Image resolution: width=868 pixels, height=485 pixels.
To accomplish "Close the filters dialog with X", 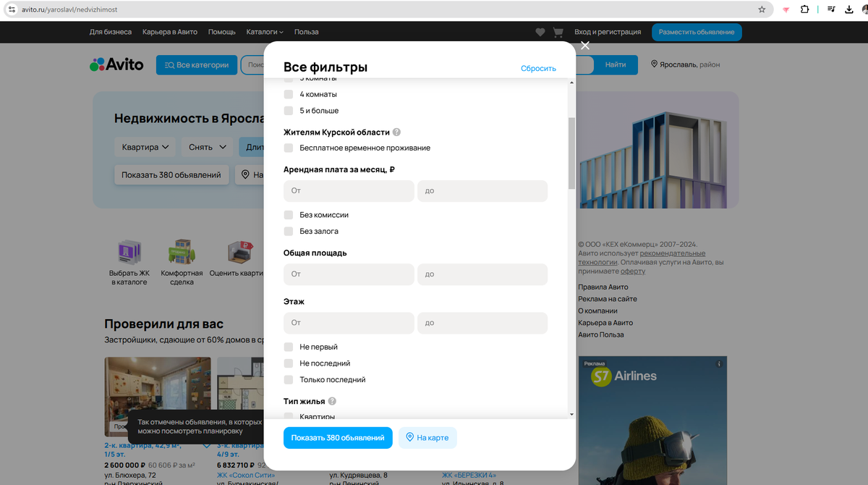I will click(585, 45).
